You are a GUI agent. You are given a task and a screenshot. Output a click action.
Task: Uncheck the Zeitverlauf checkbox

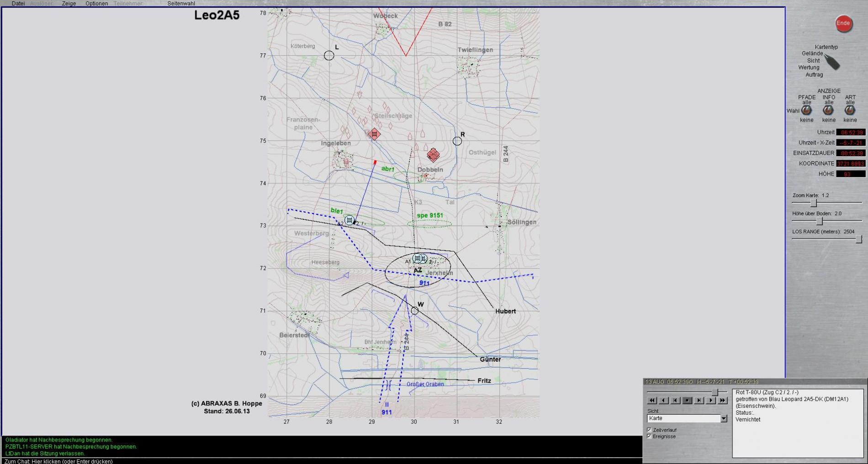coord(649,430)
